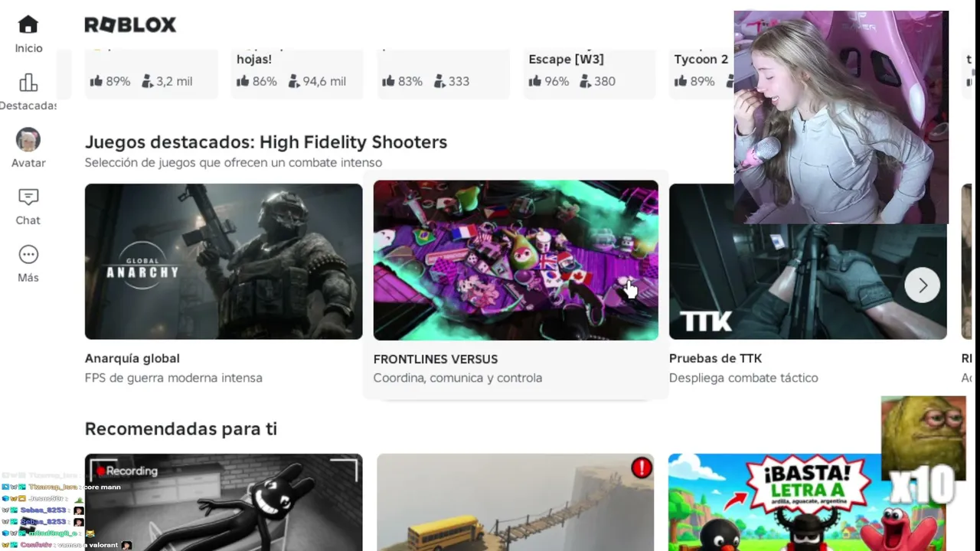Select the Avatar label in sidebar
Viewport: 980px width, 551px height.
(x=28, y=163)
